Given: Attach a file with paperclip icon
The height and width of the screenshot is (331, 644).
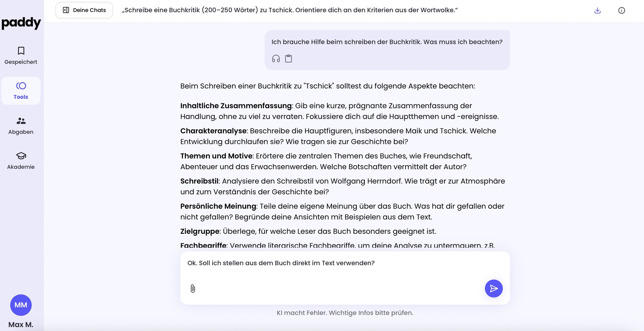Looking at the screenshot, I should (193, 288).
